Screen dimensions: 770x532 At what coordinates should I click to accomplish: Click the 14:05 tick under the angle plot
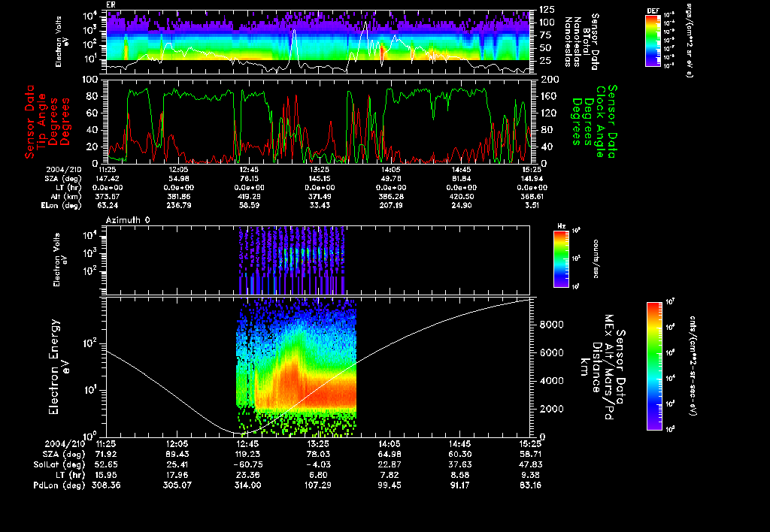coord(390,171)
